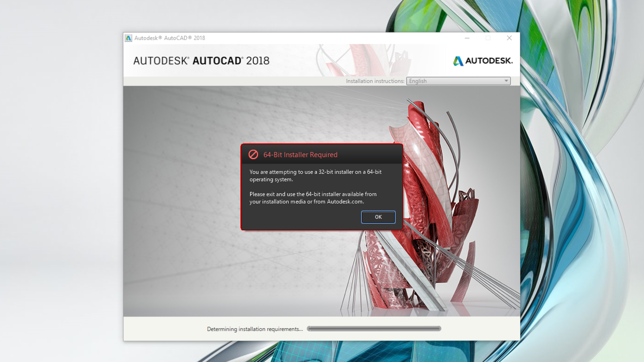Click OK in the 64-Bit Installer Required dialog
The image size is (644, 362).
[378, 217]
